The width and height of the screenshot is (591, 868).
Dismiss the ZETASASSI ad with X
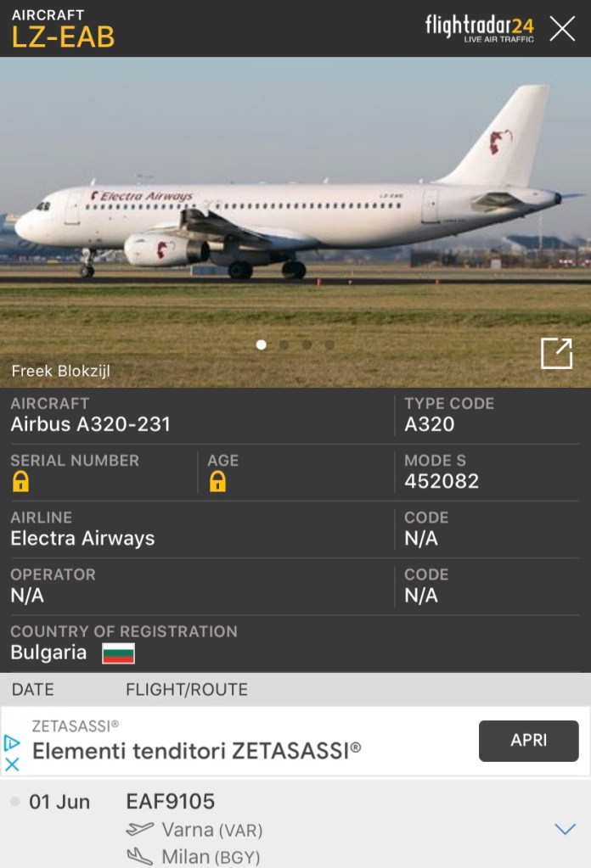(x=12, y=764)
